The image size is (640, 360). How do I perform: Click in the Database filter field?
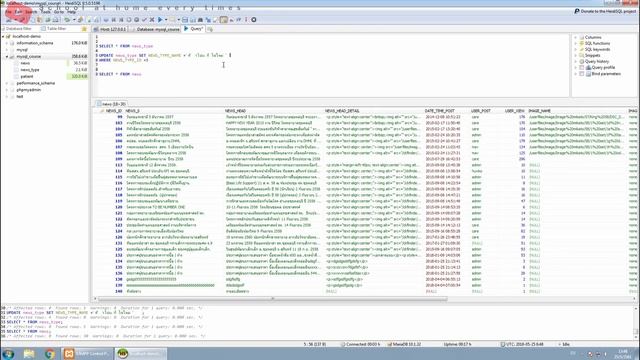click(20, 29)
